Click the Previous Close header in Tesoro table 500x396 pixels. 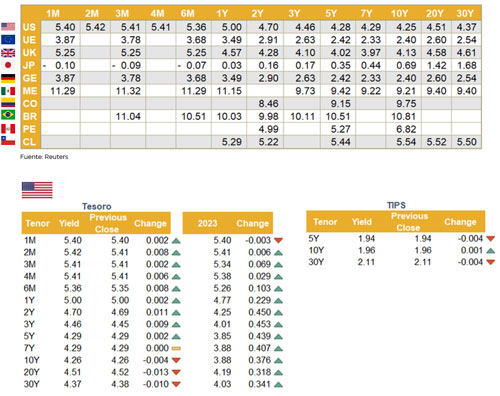(108, 223)
